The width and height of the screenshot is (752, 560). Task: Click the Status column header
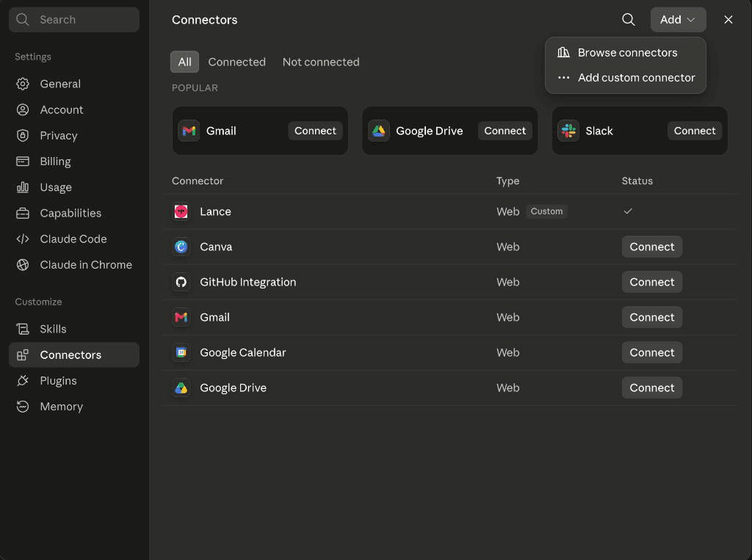tap(637, 181)
